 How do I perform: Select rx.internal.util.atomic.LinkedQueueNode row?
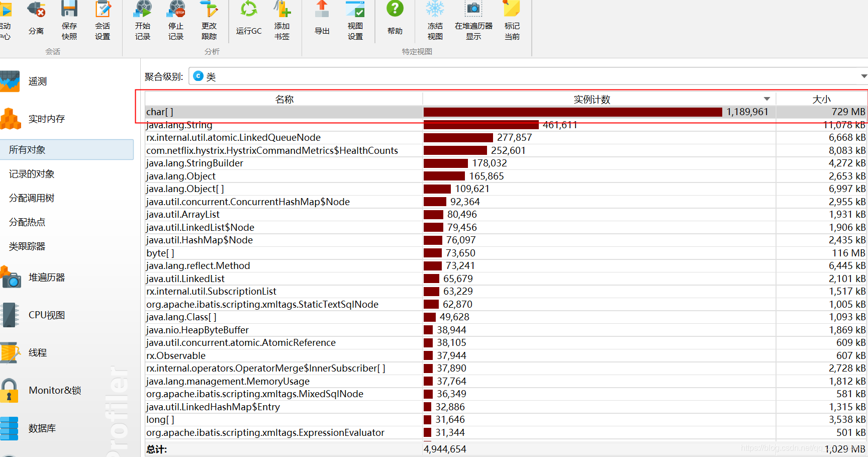click(507, 137)
